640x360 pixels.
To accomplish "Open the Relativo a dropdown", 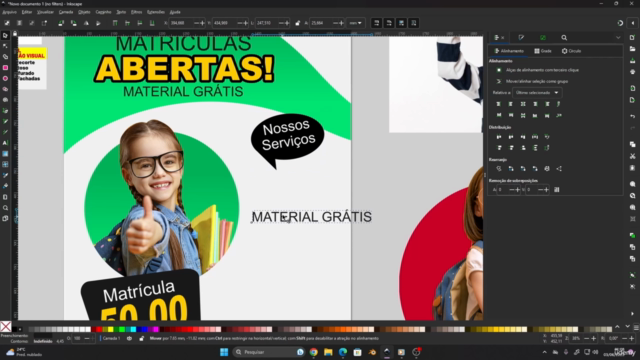I will tap(537, 93).
